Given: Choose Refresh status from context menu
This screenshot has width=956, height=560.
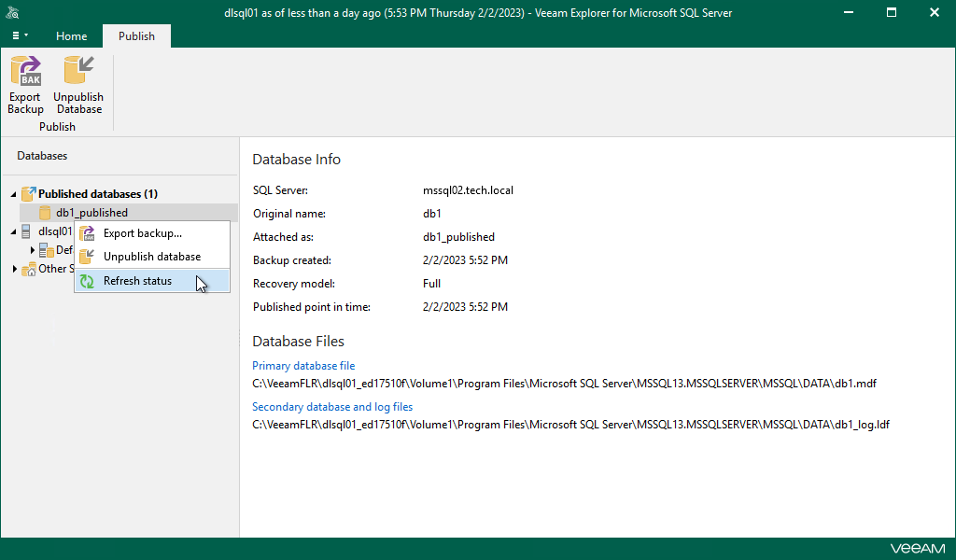Looking at the screenshot, I should [x=137, y=281].
